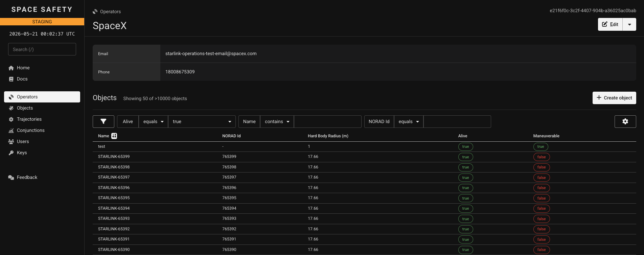Click the Users people icon

pyautogui.click(x=11, y=141)
